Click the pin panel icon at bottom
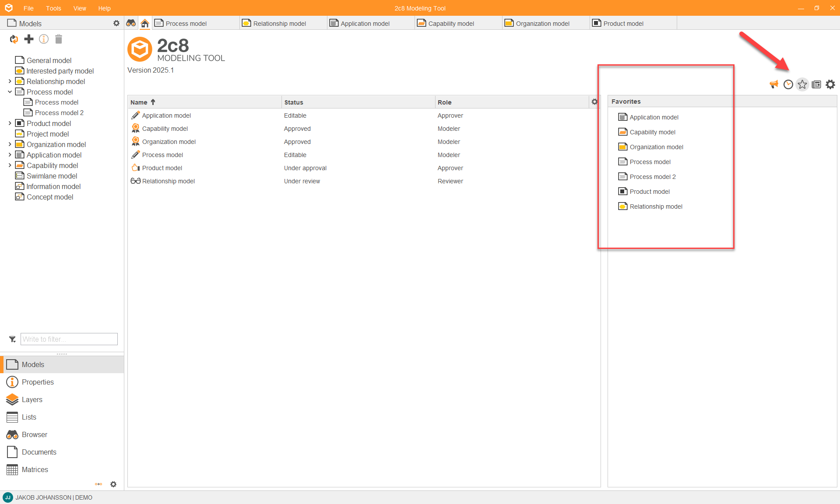 98,484
